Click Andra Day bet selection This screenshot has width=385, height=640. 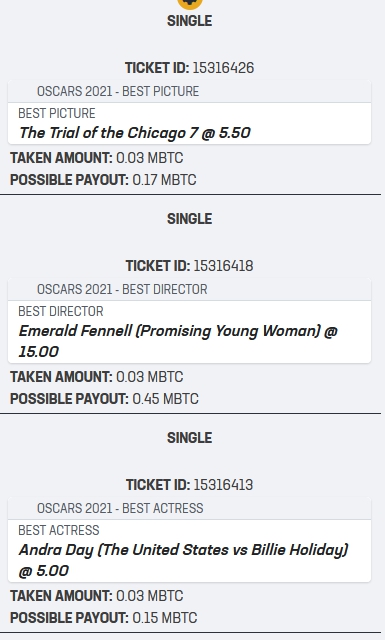tap(183, 560)
